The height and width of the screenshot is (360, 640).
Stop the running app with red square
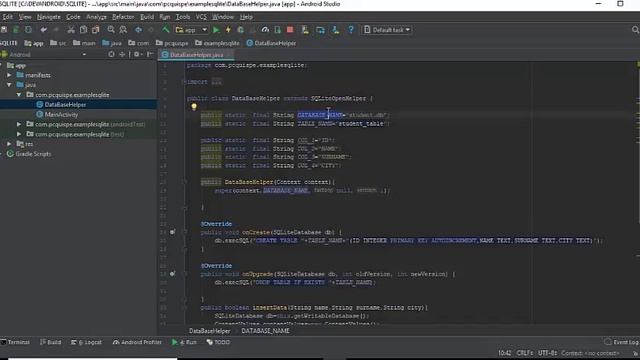290,30
